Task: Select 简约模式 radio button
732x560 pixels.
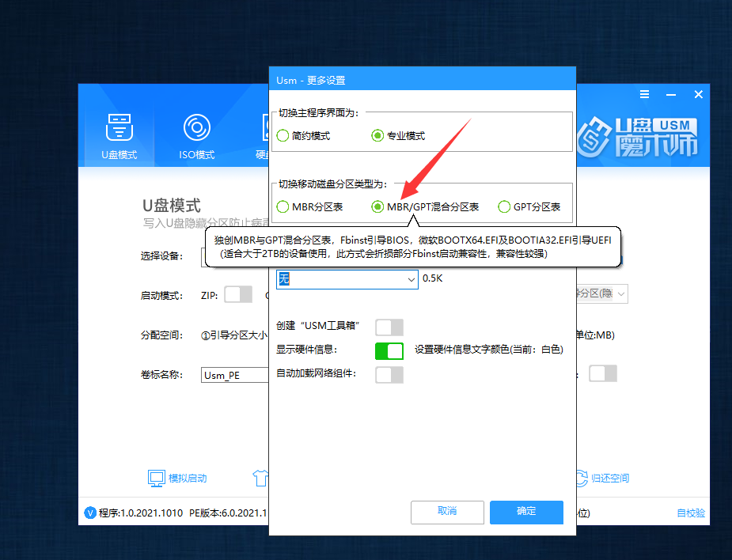Action: pos(283,136)
